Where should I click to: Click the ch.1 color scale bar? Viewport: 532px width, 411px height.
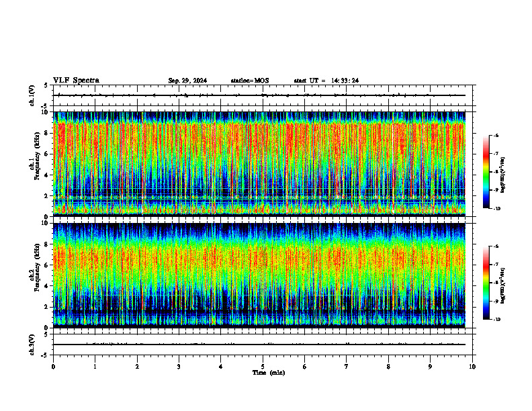(x=486, y=172)
